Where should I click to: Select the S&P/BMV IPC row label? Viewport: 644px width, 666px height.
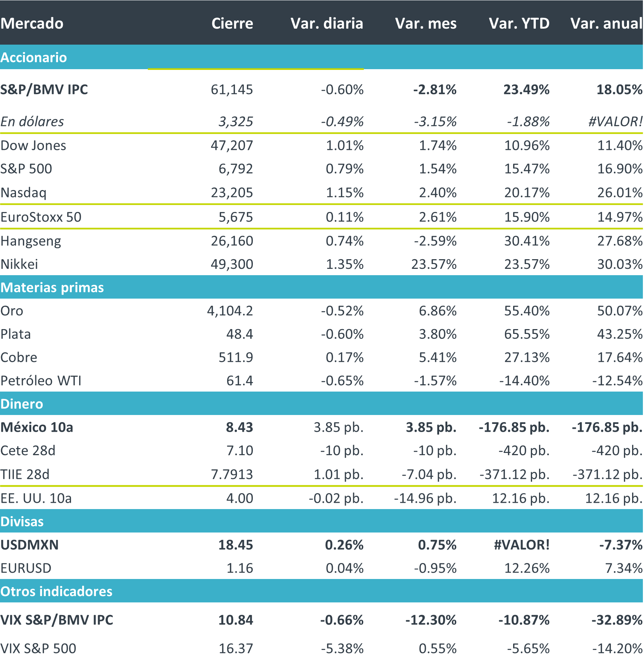(x=44, y=90)
